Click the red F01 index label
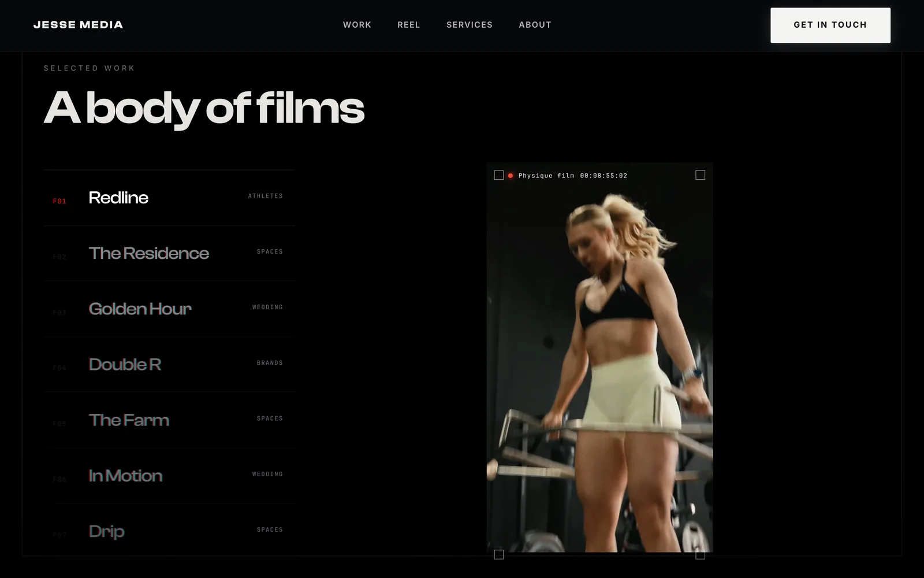 pos(59,201)
